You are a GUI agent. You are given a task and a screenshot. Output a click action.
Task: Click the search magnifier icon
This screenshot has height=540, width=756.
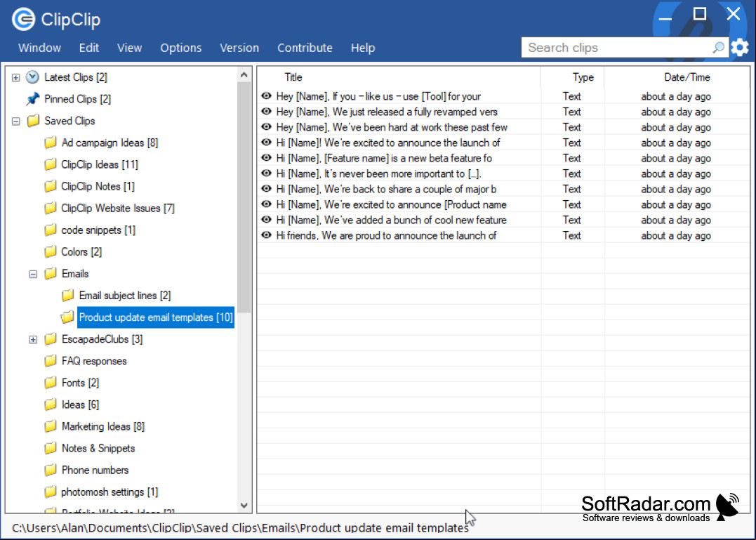pos(718,47)
